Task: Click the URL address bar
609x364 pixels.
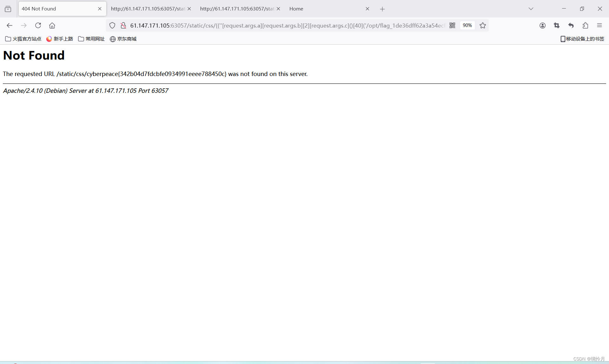Action: pyautogui.click(x=285, y=25)
